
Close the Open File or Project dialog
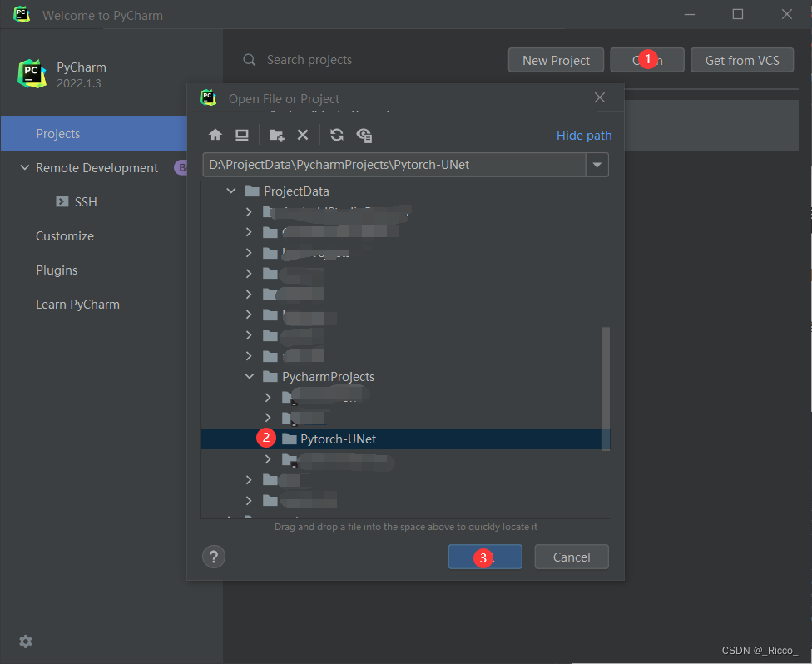(x=600, y=97)
